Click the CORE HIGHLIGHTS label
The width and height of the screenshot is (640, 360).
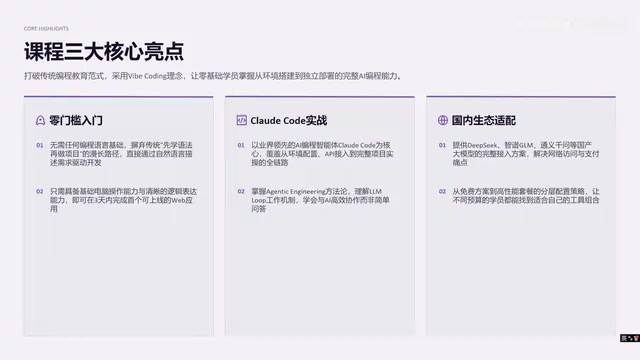(46, 29)
